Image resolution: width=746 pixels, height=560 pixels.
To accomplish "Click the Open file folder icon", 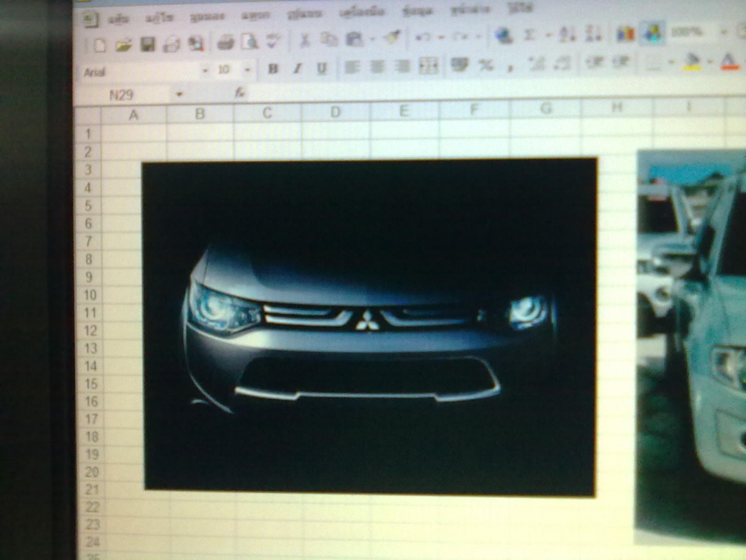I will click(123, 46).
